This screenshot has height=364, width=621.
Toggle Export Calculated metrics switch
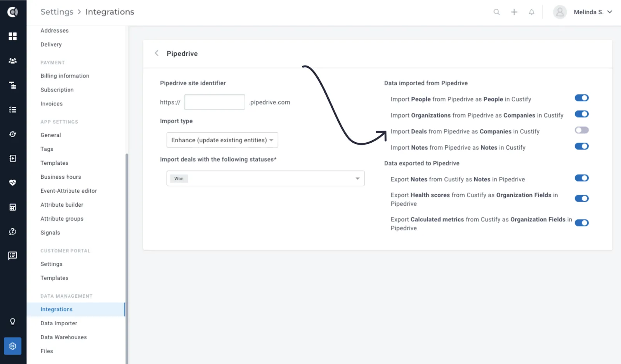coord(582,223)
